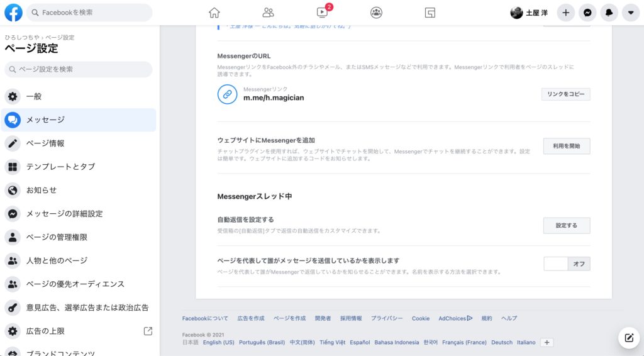Toggle the オフ switch for message sender display
The width and height of the screenshot is (644, 356).
(567, 264)
